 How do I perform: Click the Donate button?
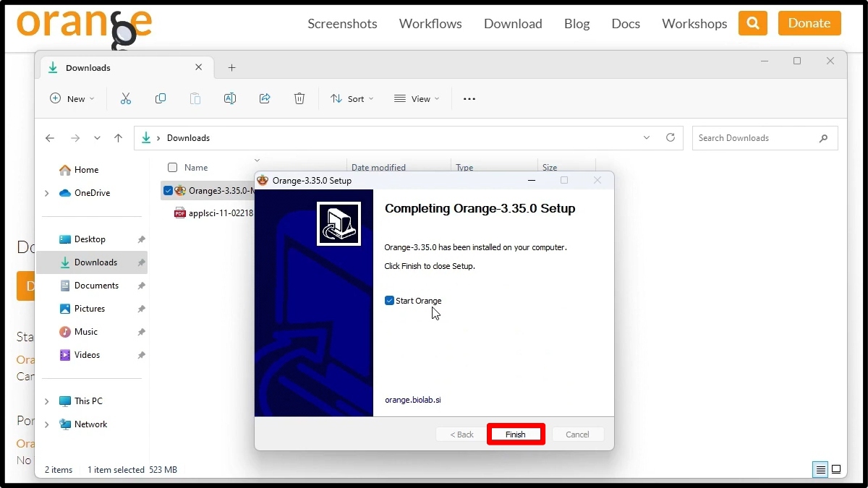[x=809, y=23]
